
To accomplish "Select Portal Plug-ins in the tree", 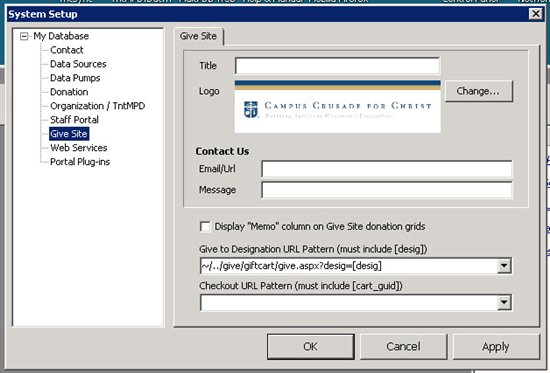I will (80, 162).
